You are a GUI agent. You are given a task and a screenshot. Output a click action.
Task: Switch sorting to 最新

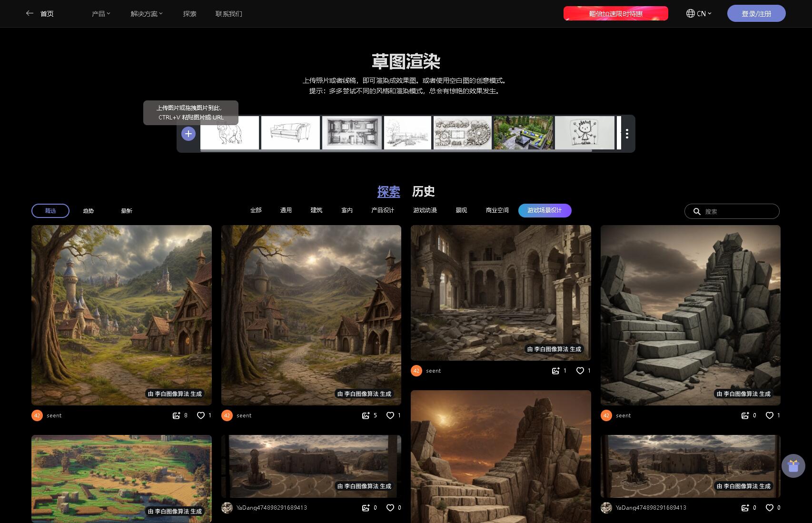[127, 211]
